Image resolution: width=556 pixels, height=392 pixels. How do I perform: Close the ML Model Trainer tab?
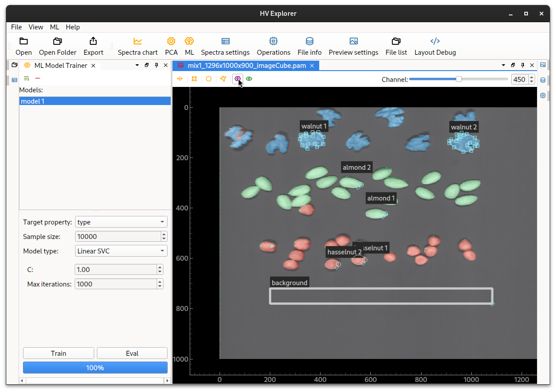tap(93, 66)
